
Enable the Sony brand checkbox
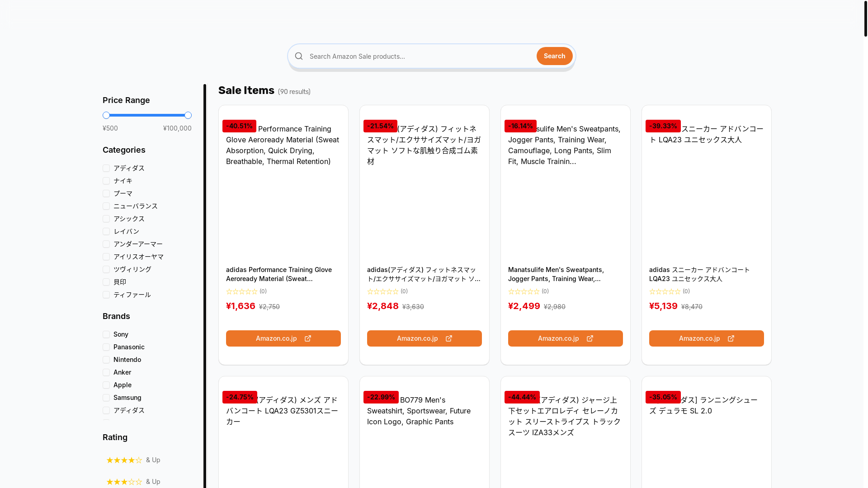(x=106, y=334)
